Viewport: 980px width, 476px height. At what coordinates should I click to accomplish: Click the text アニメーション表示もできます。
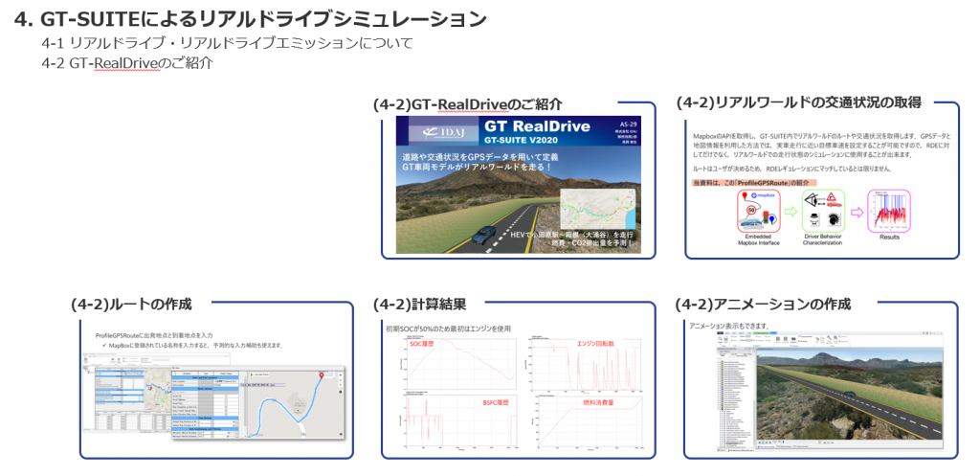(728, 327)
